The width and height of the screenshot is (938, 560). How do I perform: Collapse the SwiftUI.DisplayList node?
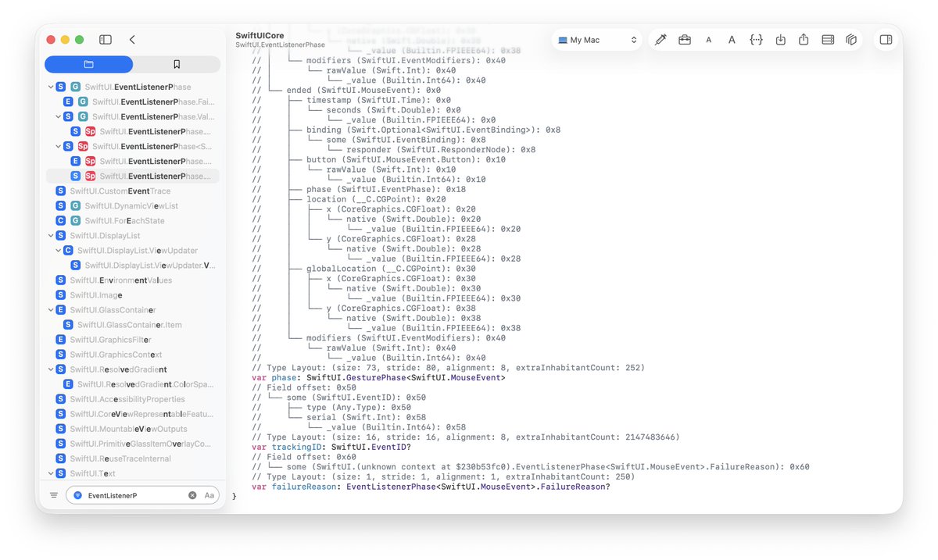click(51, 235)
